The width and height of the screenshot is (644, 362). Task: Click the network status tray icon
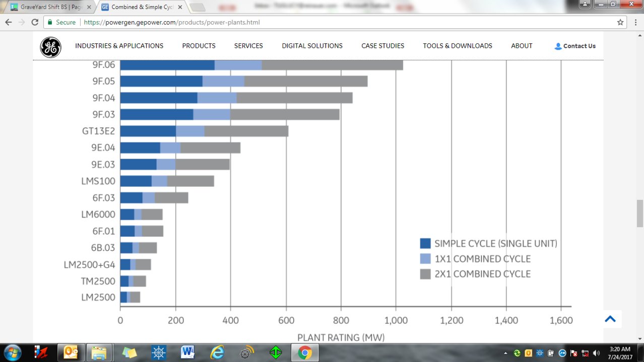pos(585,353)
